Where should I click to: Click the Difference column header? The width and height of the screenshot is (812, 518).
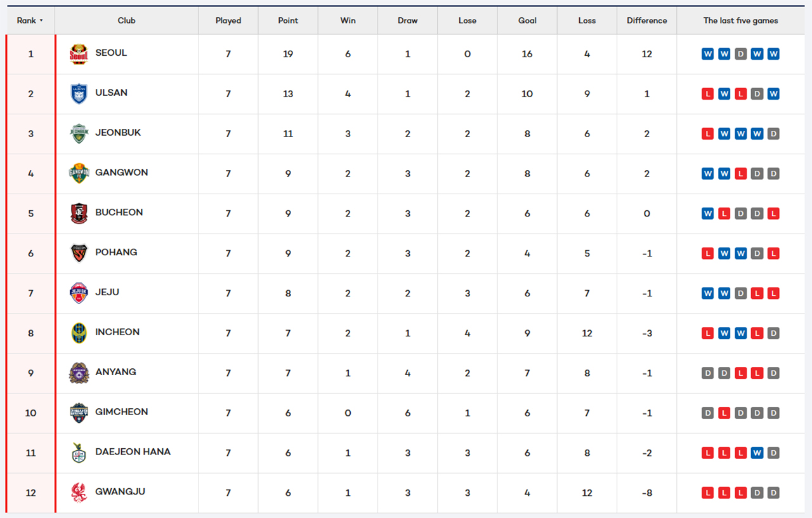click(646, 20)
